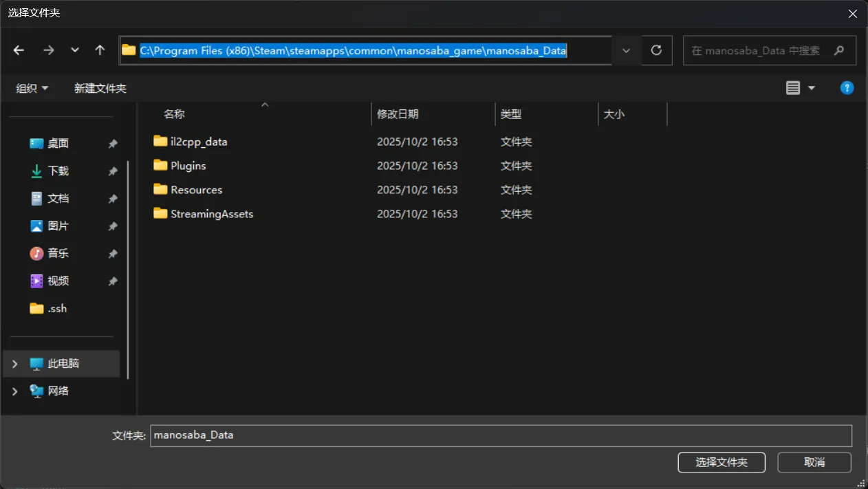Unpin Desktop (桌面) using its pin icon
868x489 pixels.
point(113,144)
